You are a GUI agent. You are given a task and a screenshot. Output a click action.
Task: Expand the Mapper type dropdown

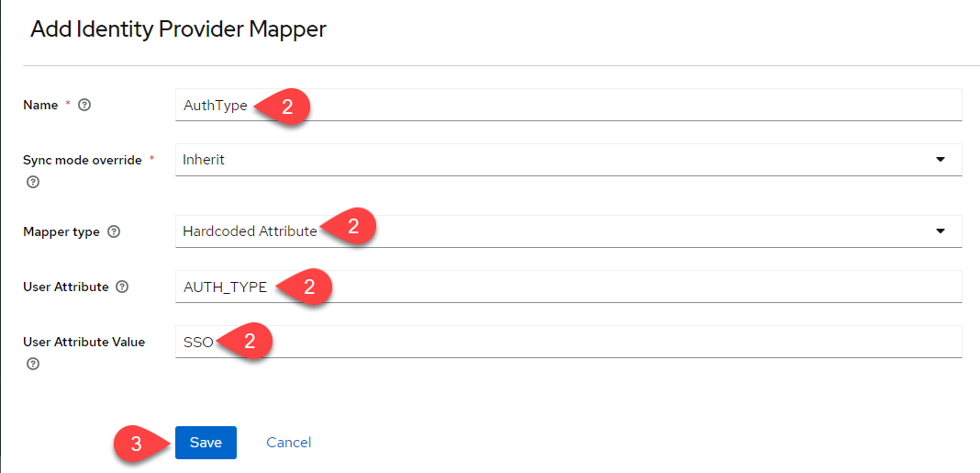point(940,231)
